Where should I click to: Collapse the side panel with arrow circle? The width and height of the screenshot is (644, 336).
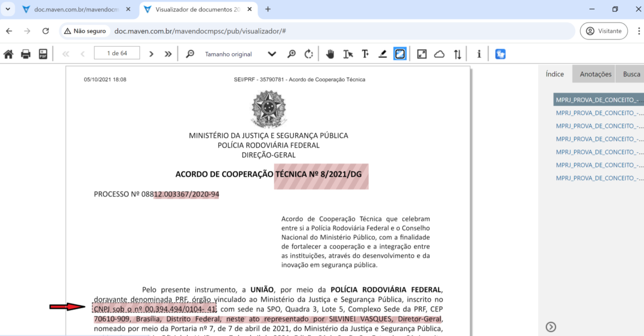[x=551, y=327]
